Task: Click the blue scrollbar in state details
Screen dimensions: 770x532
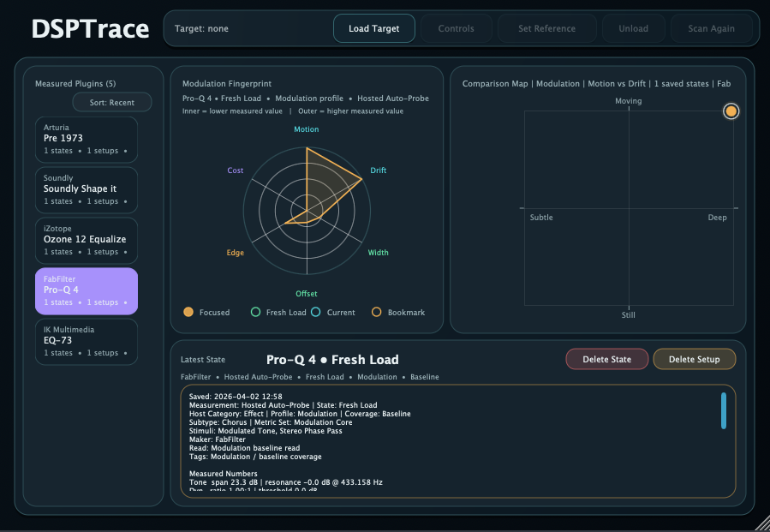Action: click(x=724, y=410)
